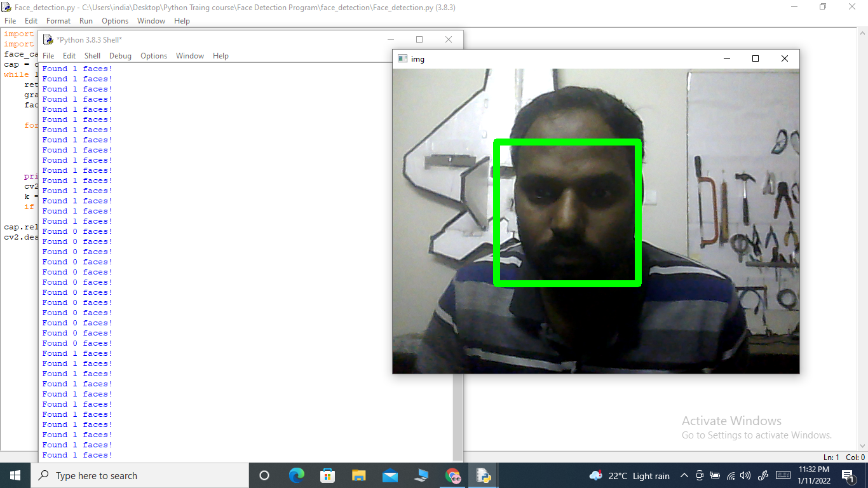Toggle Wi-Fi from the network tray icon
Image resolution: width=868 pixels, height=488 pixels.
point(731,475)
